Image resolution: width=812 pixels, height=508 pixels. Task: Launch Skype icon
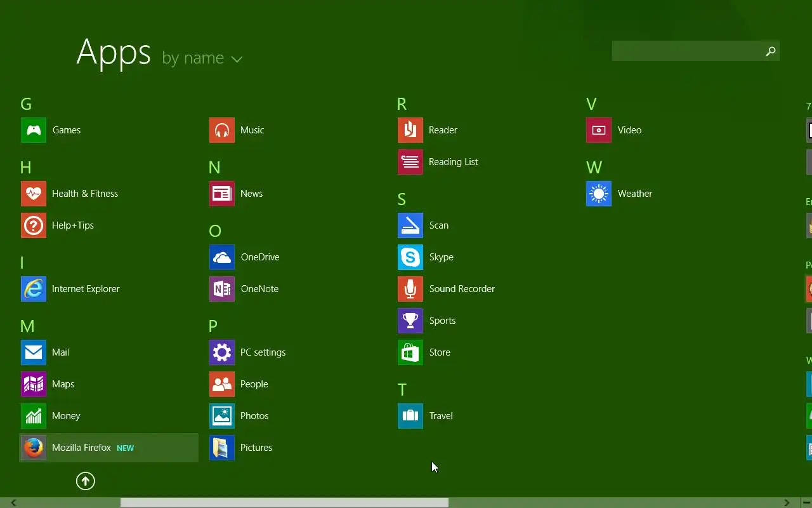click(x=410, y=257)
